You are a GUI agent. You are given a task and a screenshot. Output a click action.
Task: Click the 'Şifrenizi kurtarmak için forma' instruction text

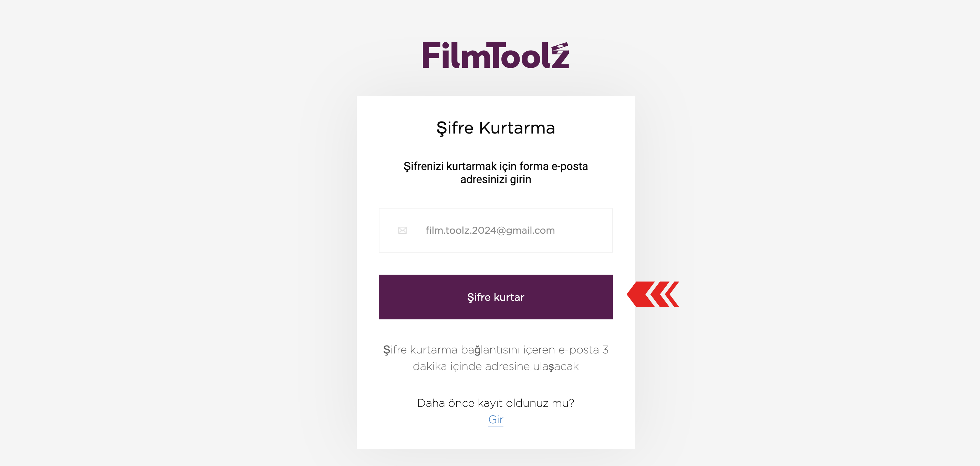pos(476,167)
